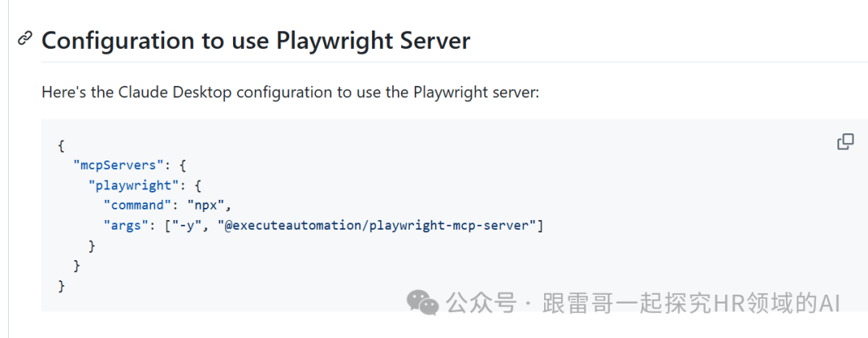
Task: Click the "args" key in the JSON
Action: [124, 225]
